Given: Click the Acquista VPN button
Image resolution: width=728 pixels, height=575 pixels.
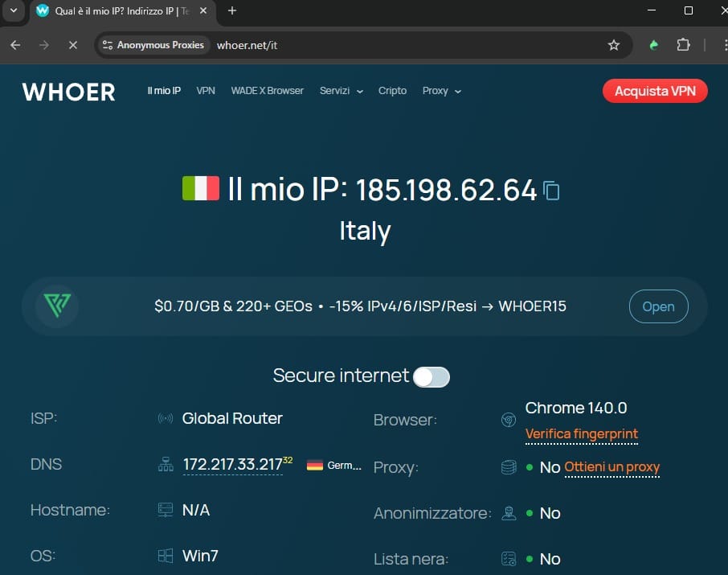Looking at the screenshot, I should pyautogui.click(x=655, y=91).
